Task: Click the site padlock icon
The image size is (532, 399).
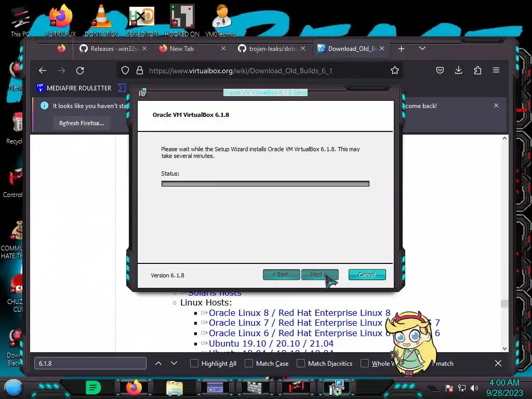Action: [139, 71]
